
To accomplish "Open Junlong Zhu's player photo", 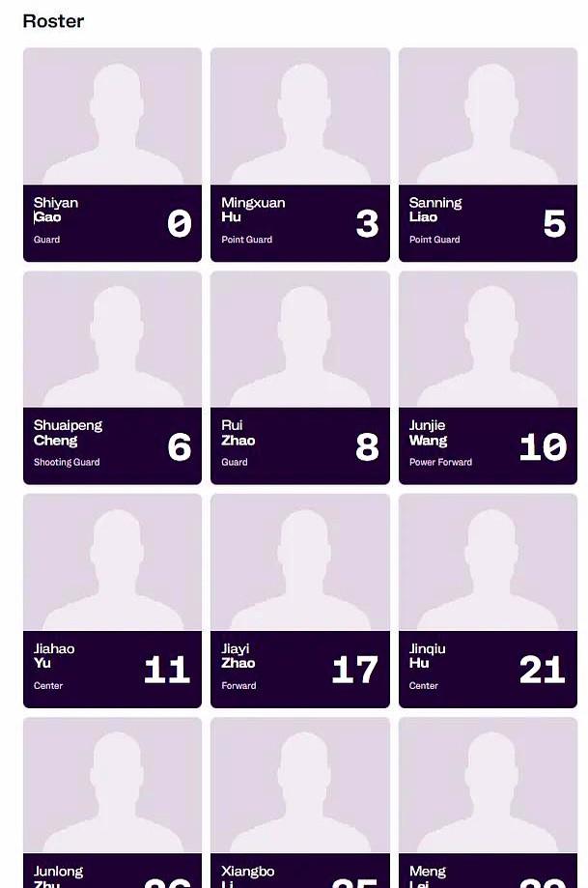I will coord(112,786).
